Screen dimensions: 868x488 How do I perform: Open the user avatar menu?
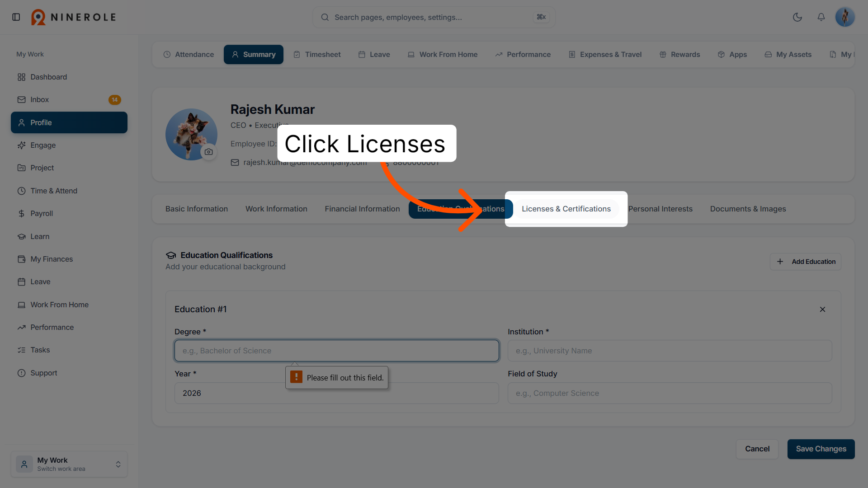click(x=845, y=17)
